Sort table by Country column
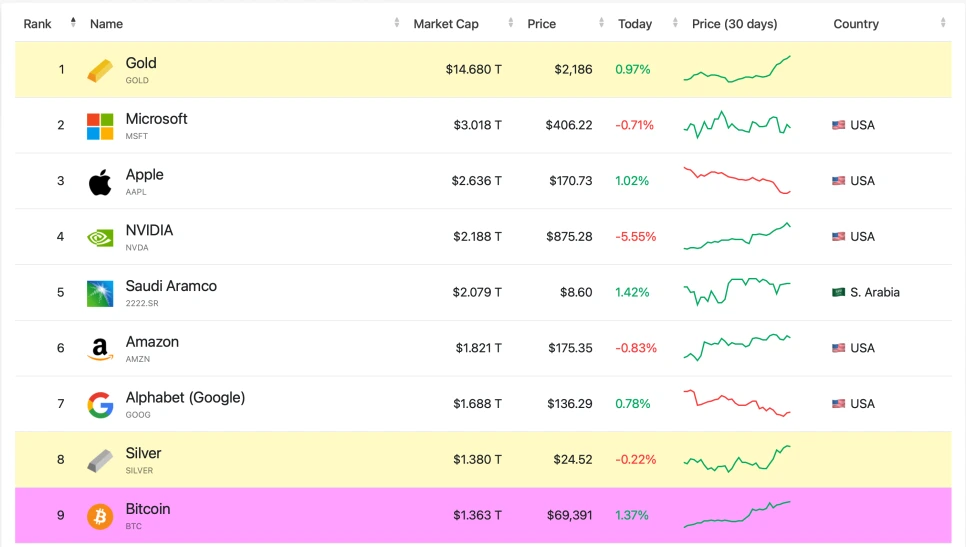 pyautogui.click(x=856, y=24)
